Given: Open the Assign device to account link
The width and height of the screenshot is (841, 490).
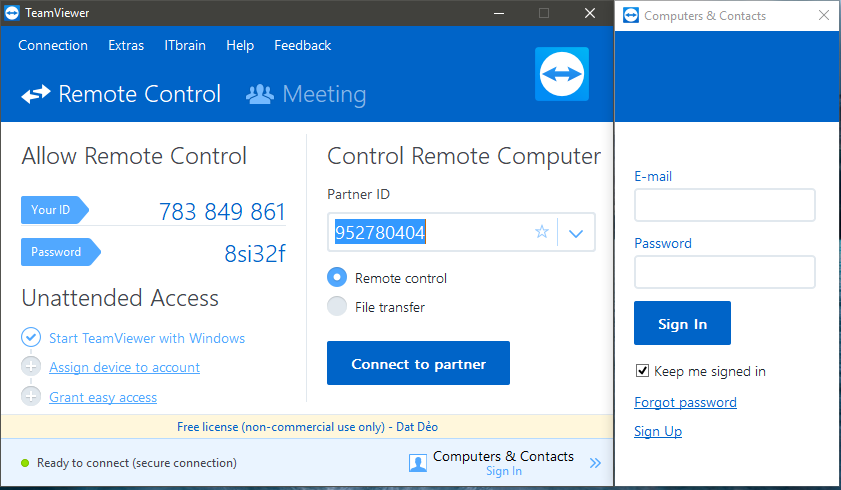Looking at the screenshot, I should (x=124, y=367).
